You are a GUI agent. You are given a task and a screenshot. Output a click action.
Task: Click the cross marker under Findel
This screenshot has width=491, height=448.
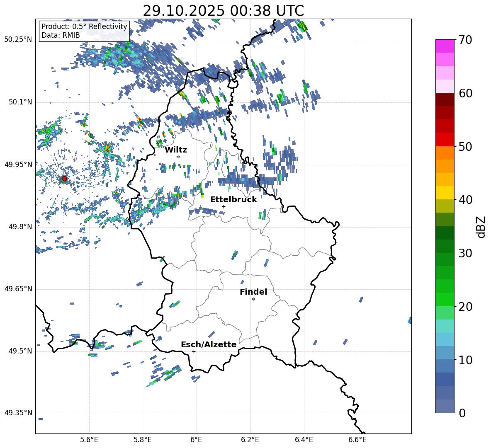pyautogui.click(x=253, y=299)
